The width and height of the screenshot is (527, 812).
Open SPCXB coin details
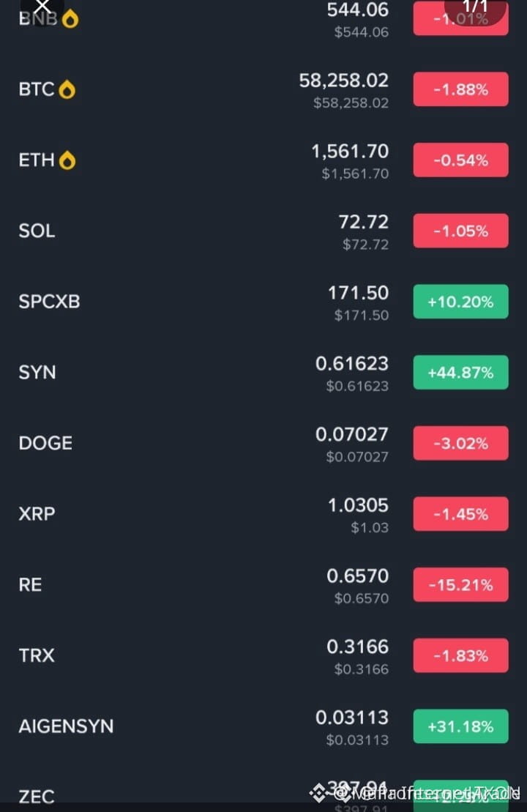coord(263,302)
